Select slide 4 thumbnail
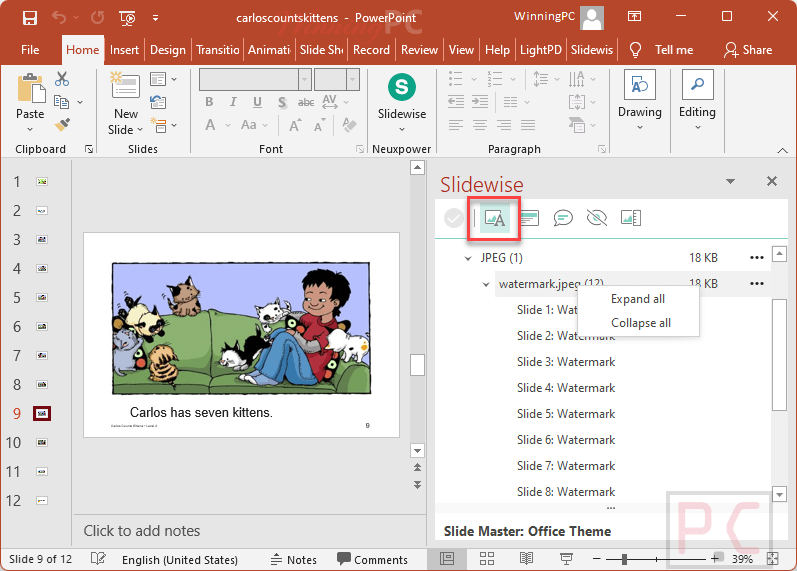797x571 pixels. [42, 268]
